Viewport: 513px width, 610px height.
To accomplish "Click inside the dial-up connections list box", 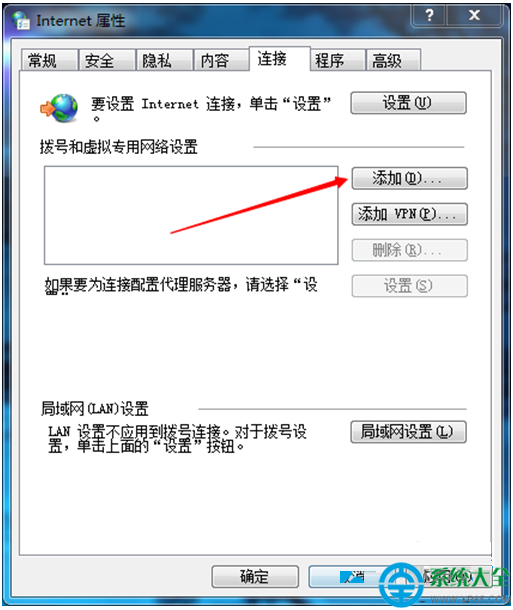I will pos(191,216).
